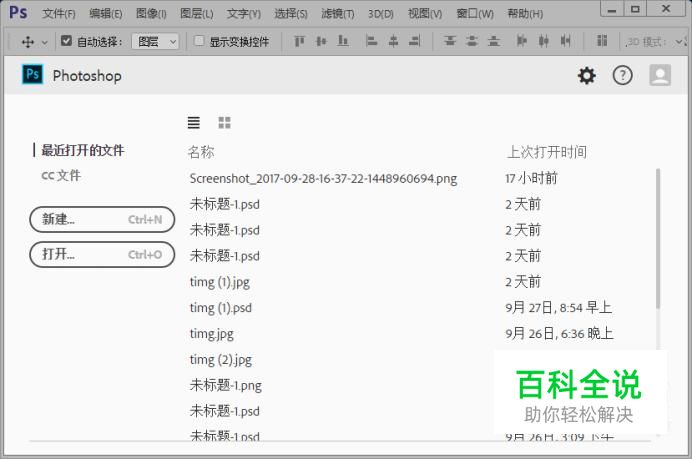Open the 窗口(W) menu
The image size is (692, 459).
[x=475, y=14]
